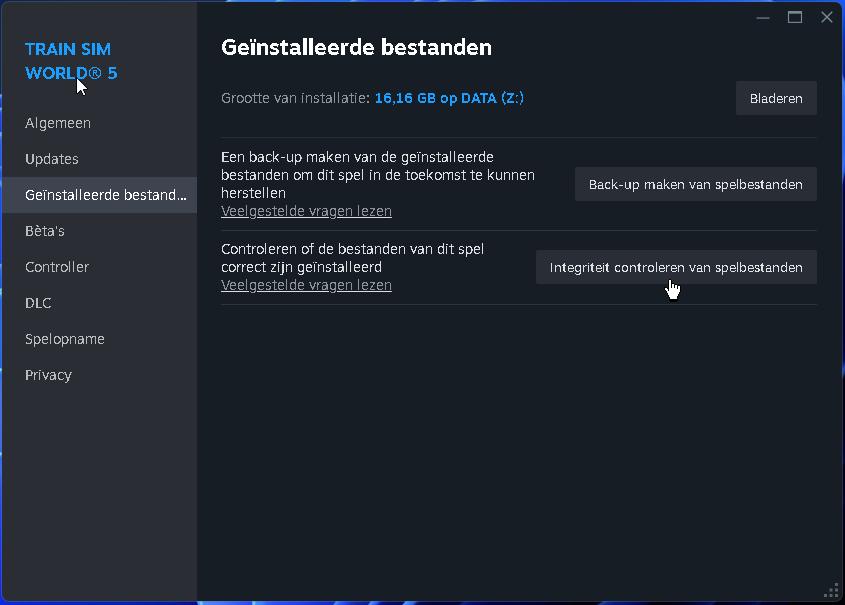The image size is (845, 605).
Task: Minimize the properties window
Action: click(763, 18)
